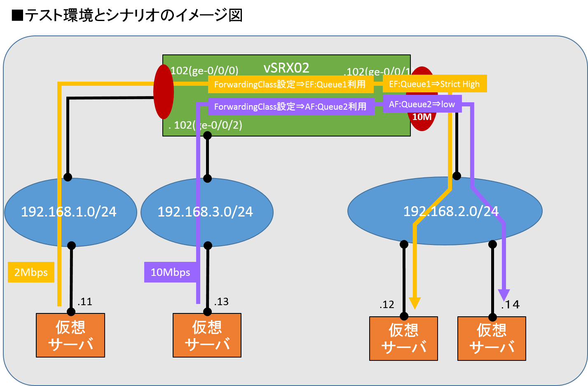588x386 pixels.
Task: Select the 仮想サーバ box under .13
Action: coord(207,335)
